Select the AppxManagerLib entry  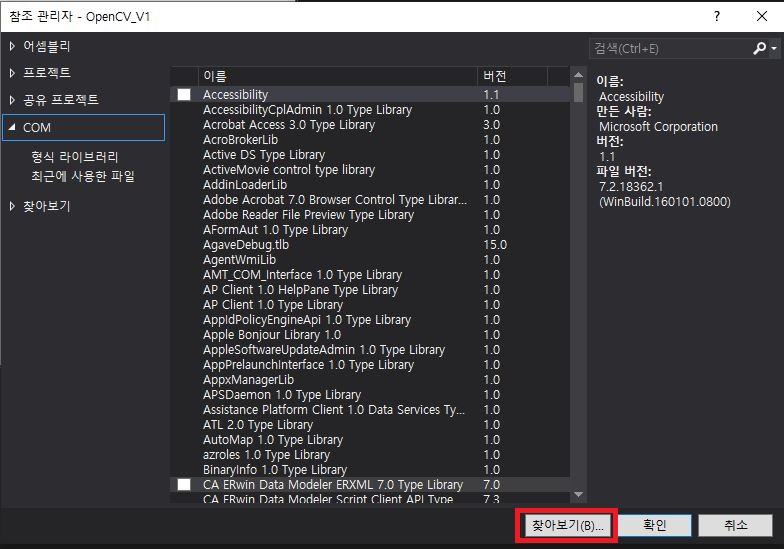pyautogui.click(x=370, y=380)
